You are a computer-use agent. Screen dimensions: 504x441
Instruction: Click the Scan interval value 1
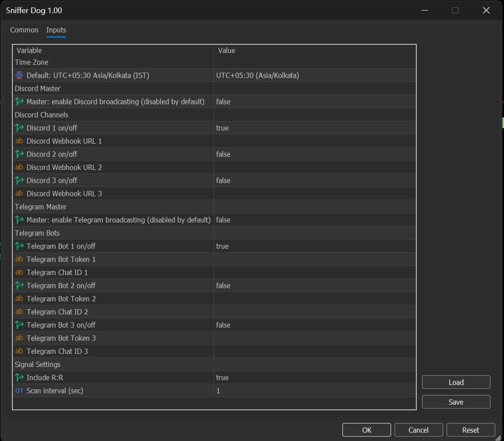coord(315,391)
